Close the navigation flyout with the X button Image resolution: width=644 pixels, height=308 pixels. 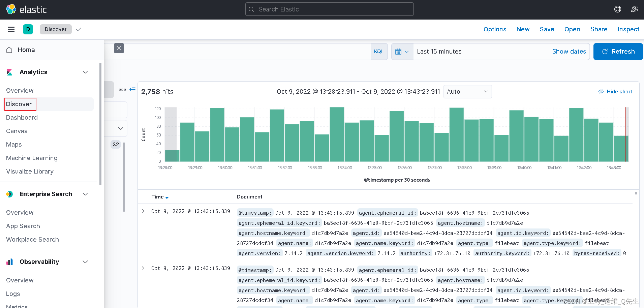point(119,48)
